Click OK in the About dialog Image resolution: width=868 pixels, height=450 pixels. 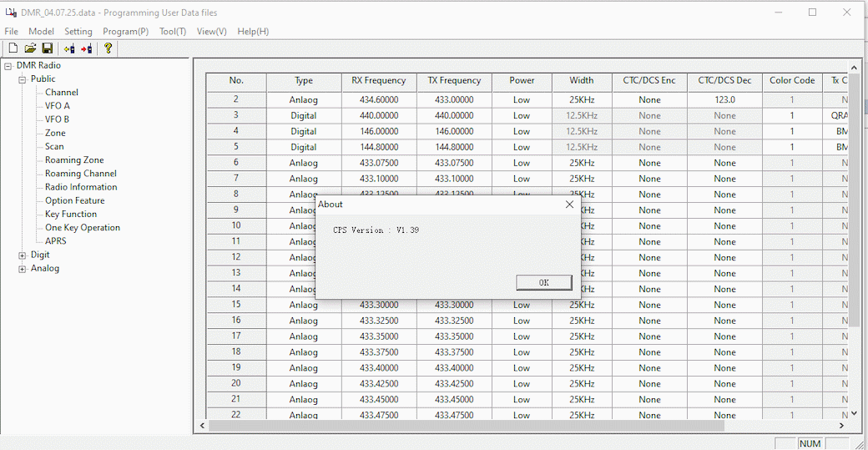543,282
